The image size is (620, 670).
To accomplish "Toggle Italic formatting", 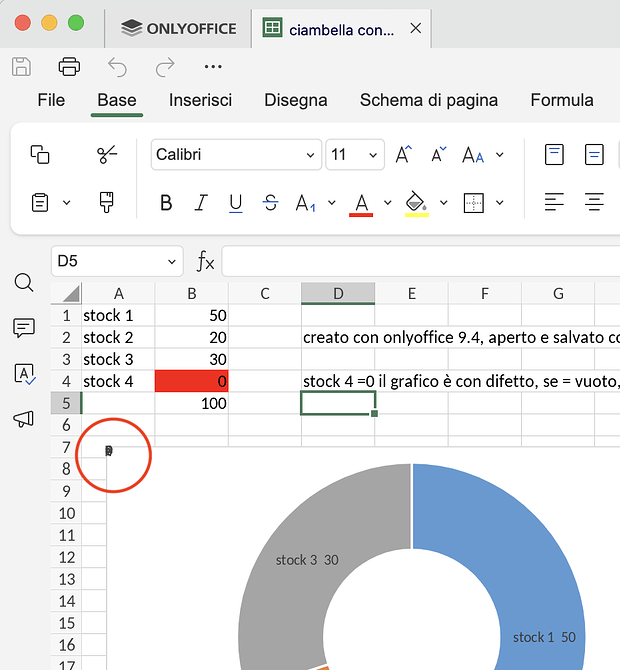I will (201, 203).
